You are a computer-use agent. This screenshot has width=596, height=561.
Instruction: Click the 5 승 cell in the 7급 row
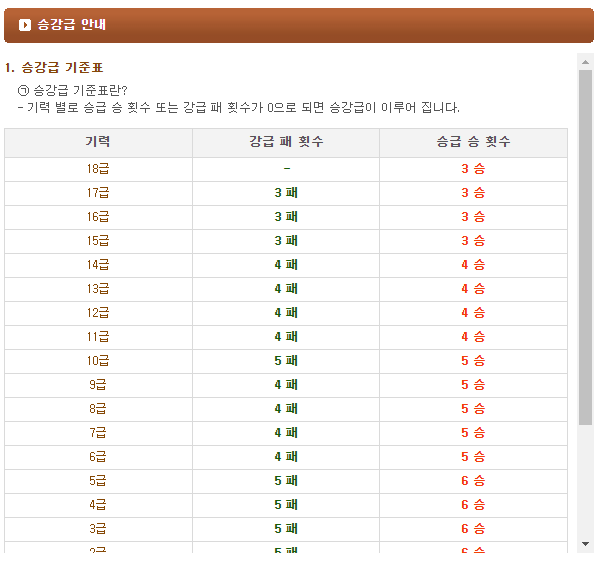pos(473,433)
